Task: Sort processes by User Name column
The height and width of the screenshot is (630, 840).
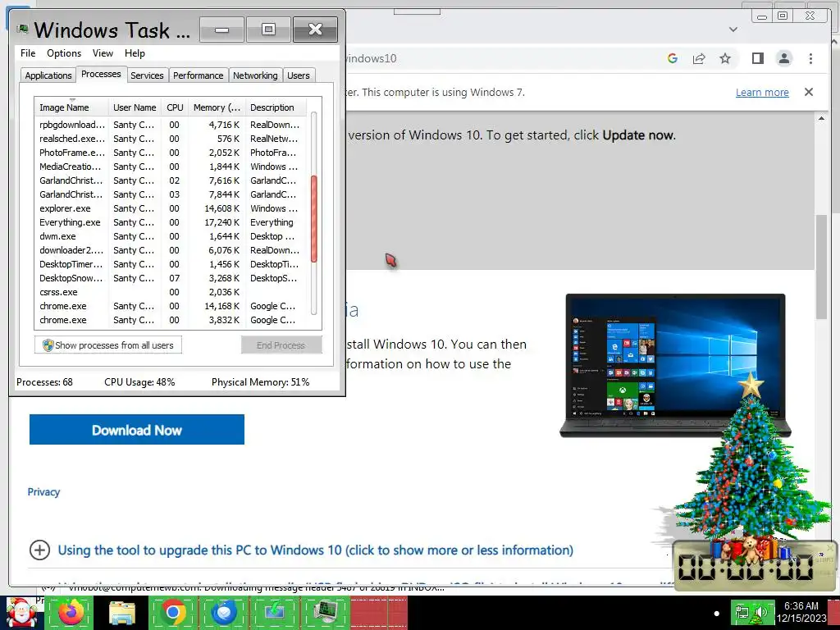Action: pyautogui.click(x=135, y=107)
